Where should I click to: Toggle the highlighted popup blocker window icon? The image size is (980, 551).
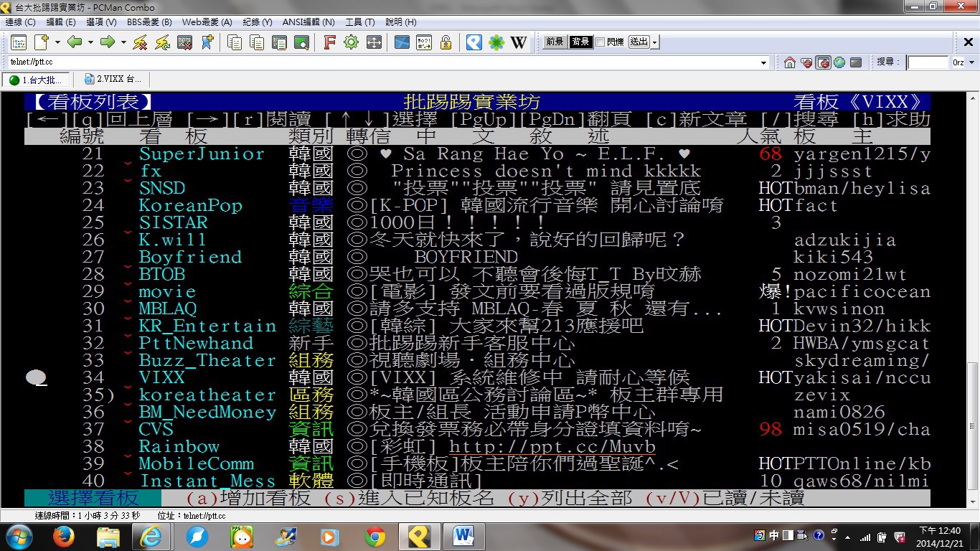pyautogui.click(x=823, y=62)
